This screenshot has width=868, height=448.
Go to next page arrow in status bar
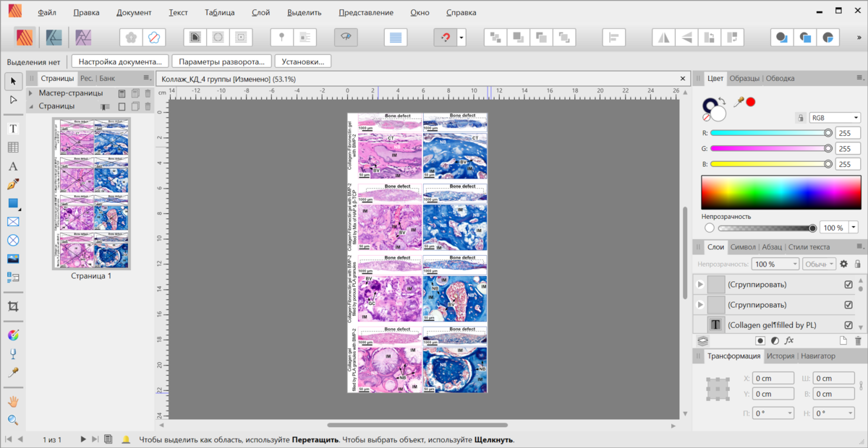coord(83,439)
